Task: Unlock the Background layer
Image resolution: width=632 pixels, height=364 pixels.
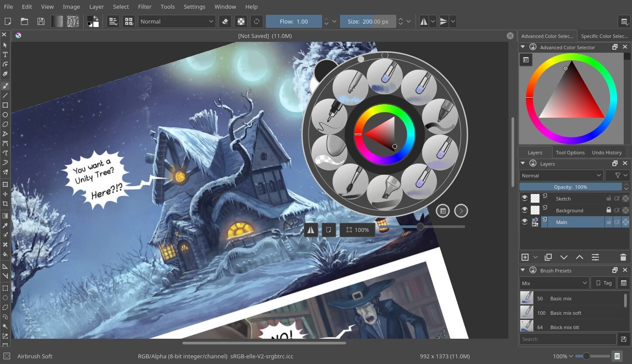Action: [x=609, y=210]
